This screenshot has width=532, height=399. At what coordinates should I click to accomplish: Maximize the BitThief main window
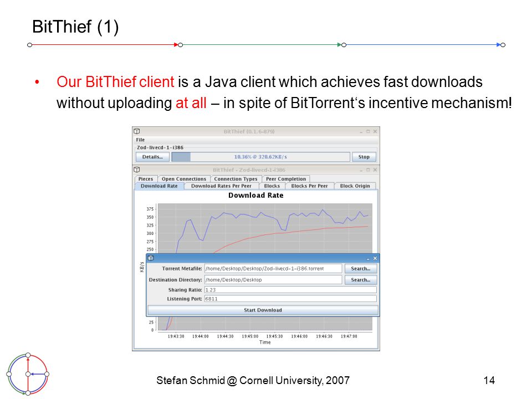click(x=368, y=131)
